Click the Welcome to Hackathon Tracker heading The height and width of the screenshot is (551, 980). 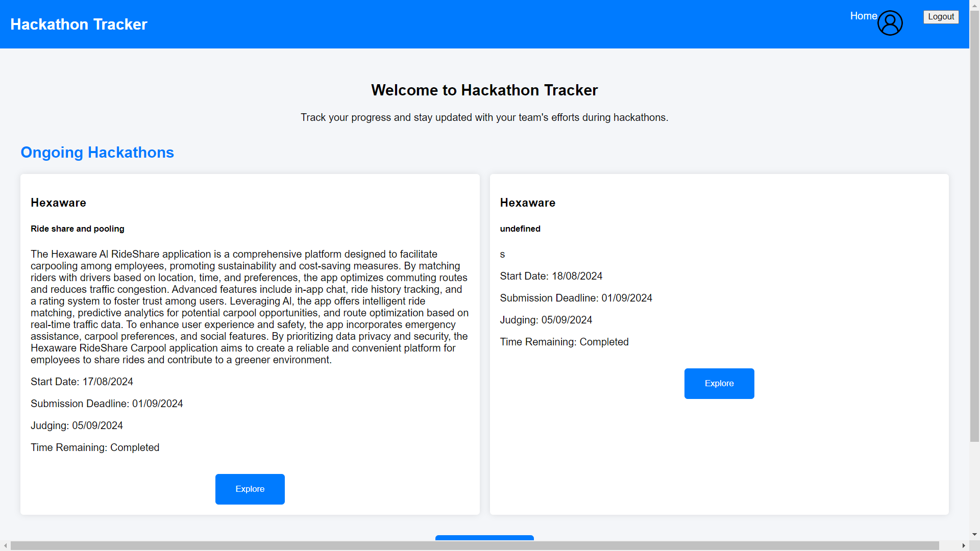pyautogui.click(x=484, y=90)
